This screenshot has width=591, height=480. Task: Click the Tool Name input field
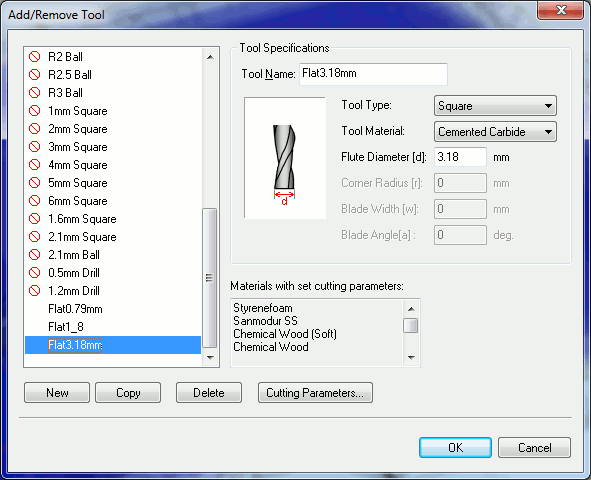click(373, 74)
